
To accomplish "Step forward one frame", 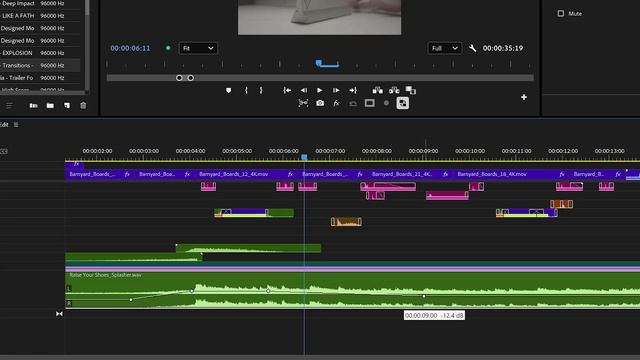I will 336,90.
